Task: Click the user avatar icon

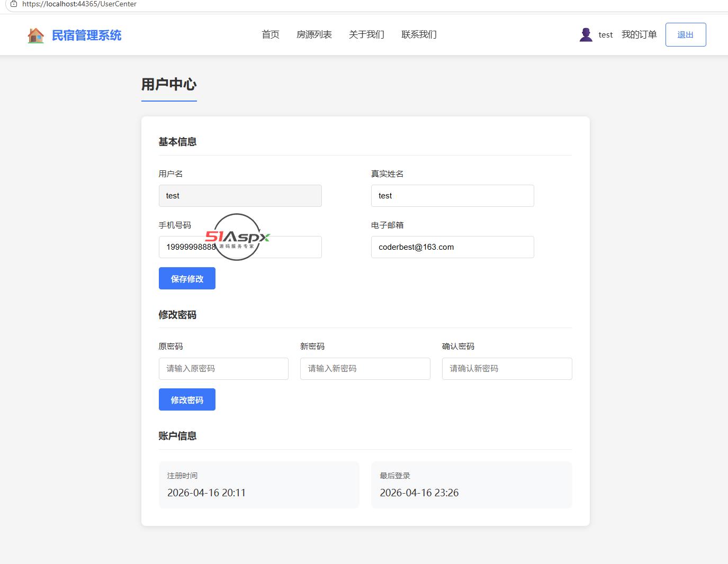Action: pyautogui.click(x=586, y=35)
